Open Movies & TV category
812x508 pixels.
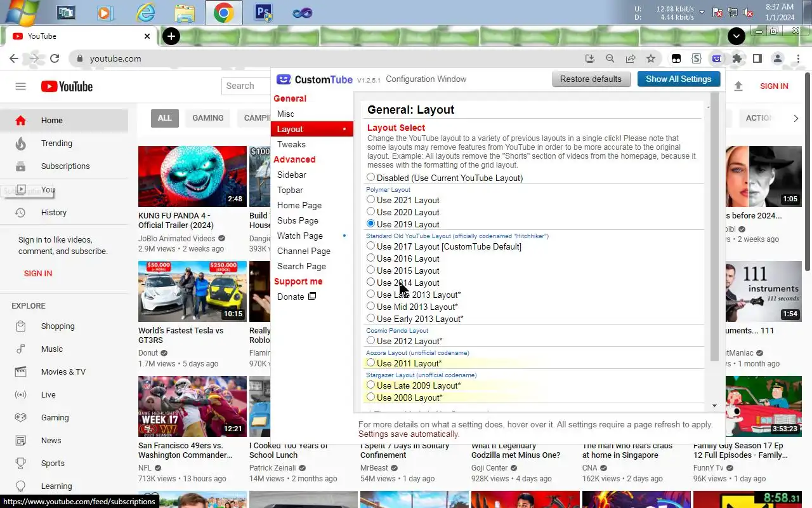[x=64, y=372]
